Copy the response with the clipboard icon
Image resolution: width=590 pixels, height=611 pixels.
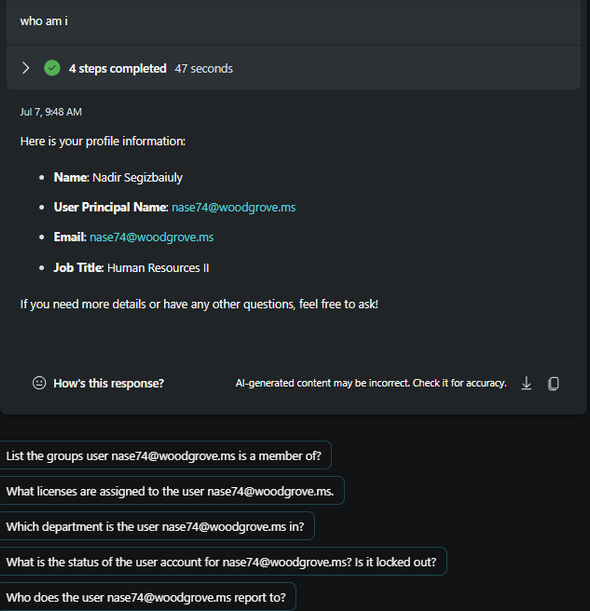pyautogui.click(x=553, y=383)
